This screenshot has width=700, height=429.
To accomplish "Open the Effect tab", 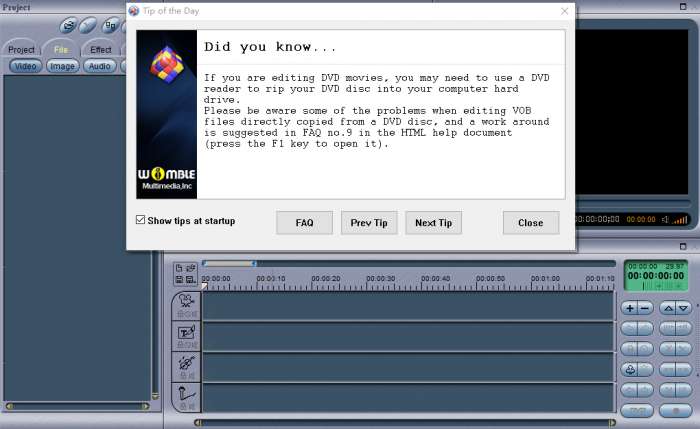I will coord(100,50).
